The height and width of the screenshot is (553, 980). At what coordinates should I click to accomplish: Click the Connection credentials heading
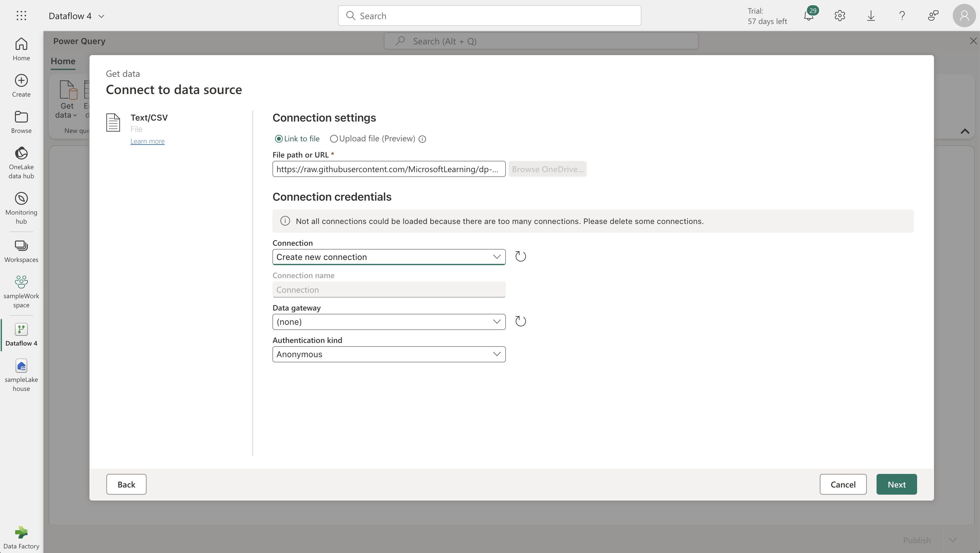coord(332,197)
